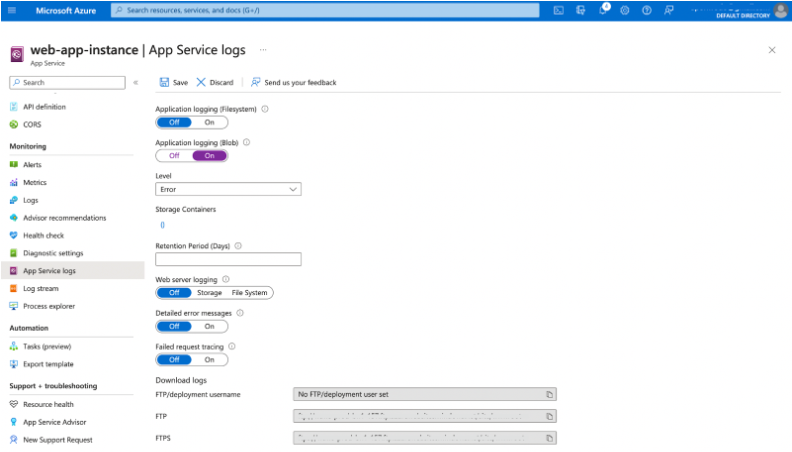Viewport: 792px width, 452px height.
Task: Click the Save disk icon
Action: click(164, 82)
